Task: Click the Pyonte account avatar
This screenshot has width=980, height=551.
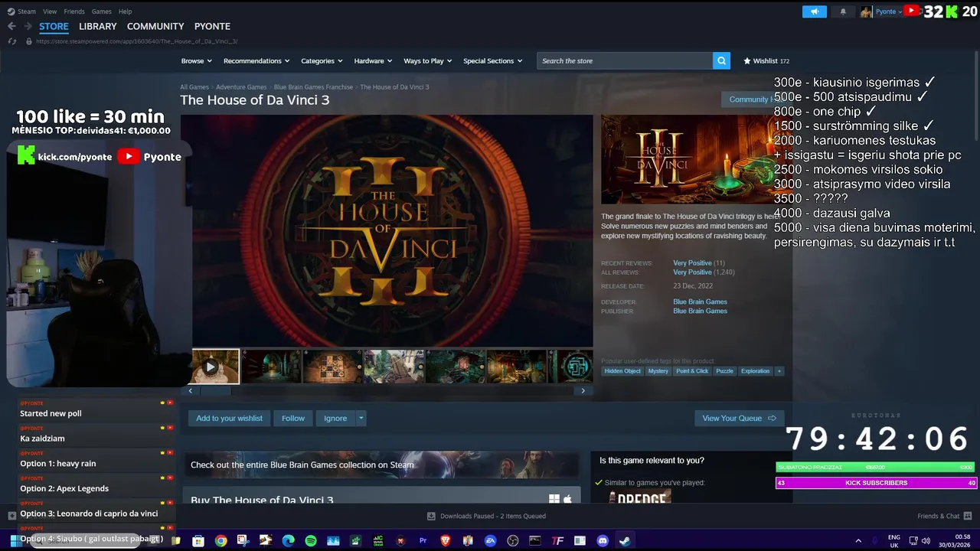Action: pyautogui.click(x=866, y=11)
